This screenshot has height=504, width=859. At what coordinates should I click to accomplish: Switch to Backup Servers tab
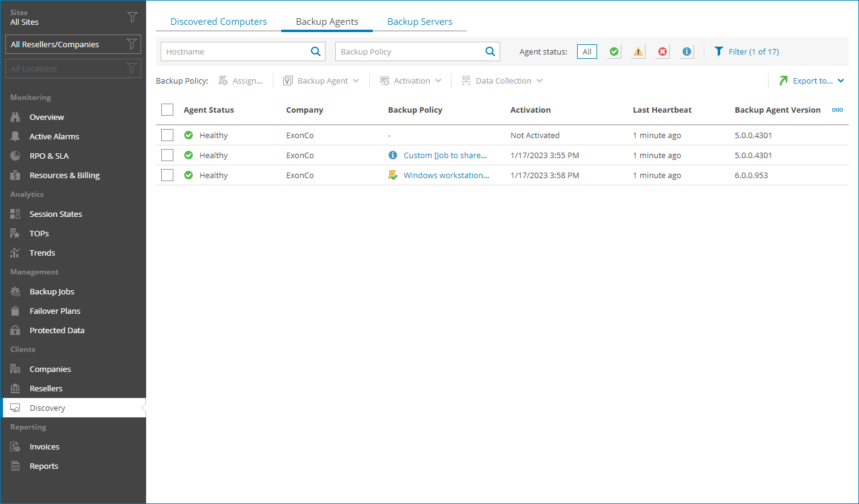pyautogui.click(x=419, y=21)
